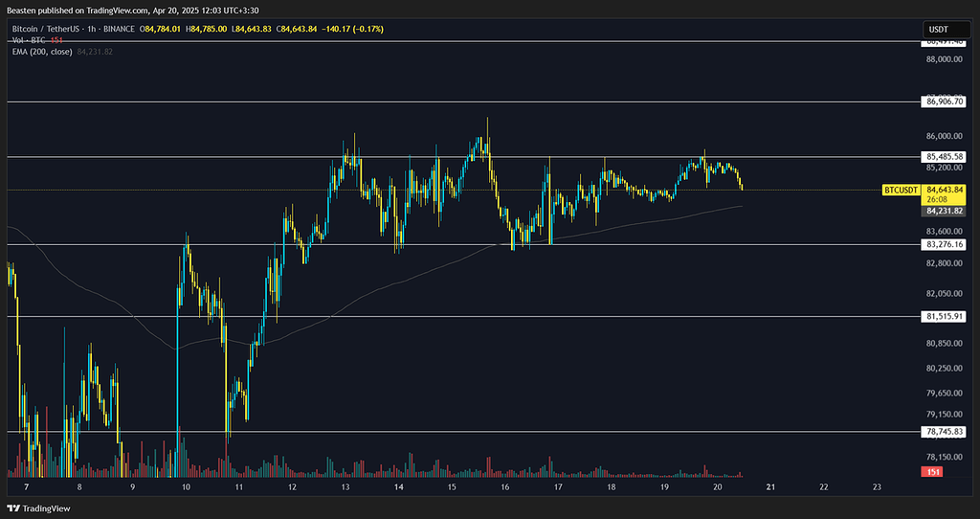Click date 23 on the time axis
980x519 pixels.
[x=877, y=487]
